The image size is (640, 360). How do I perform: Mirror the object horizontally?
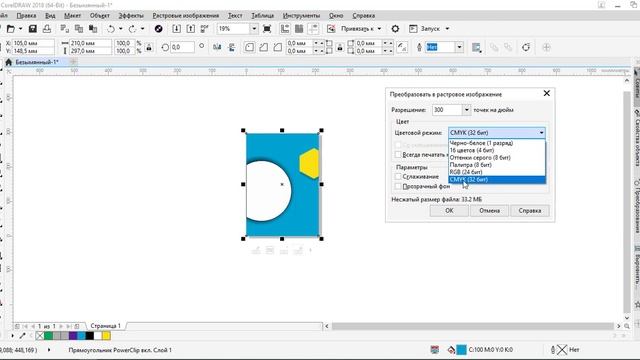(217, 47)
